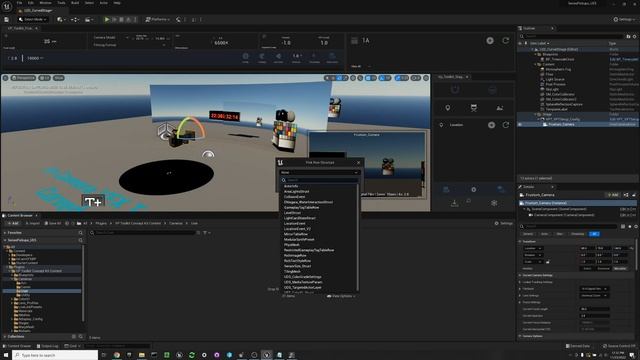Screen dimensions: 640x360
Task: Click the refresh icon next to Location
Action: (506, 125)
